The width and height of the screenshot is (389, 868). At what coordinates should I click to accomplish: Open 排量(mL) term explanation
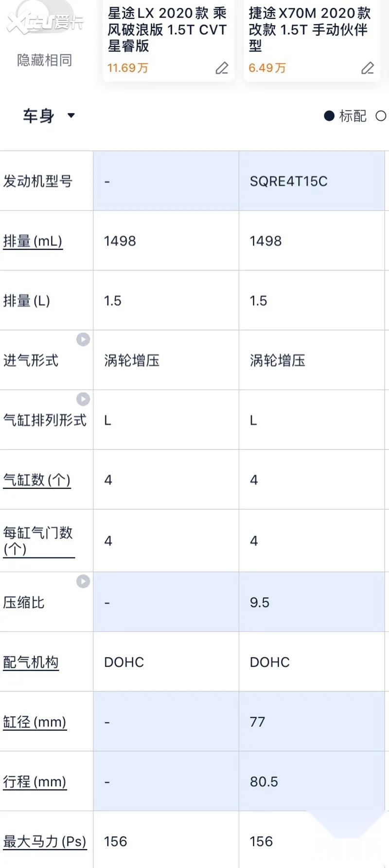pos(33,241)
